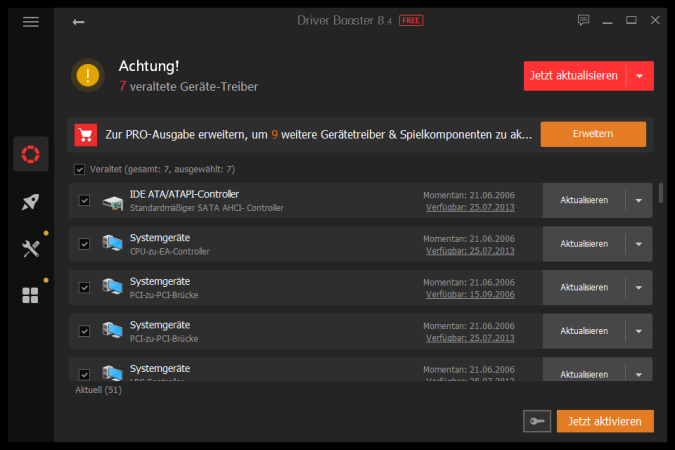Open the Tools wrench sidebar icon
The image size is (675, 450).
click(31, 248)
